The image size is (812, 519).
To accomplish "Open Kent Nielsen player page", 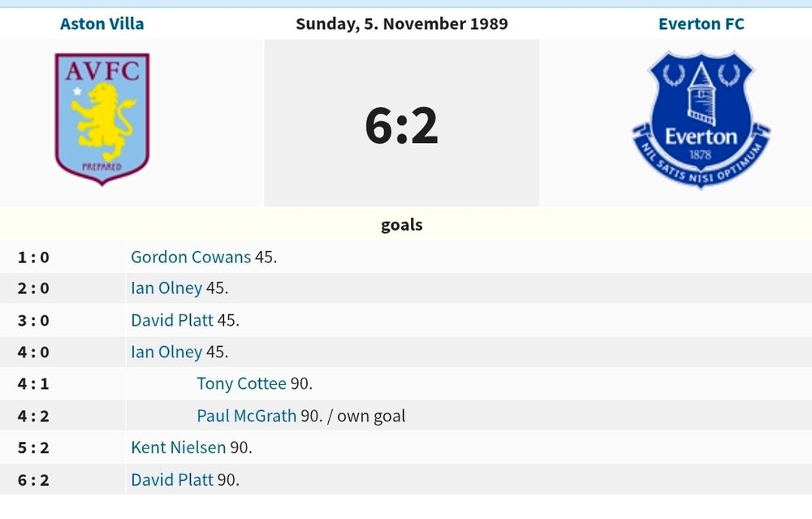I will 178,447.
